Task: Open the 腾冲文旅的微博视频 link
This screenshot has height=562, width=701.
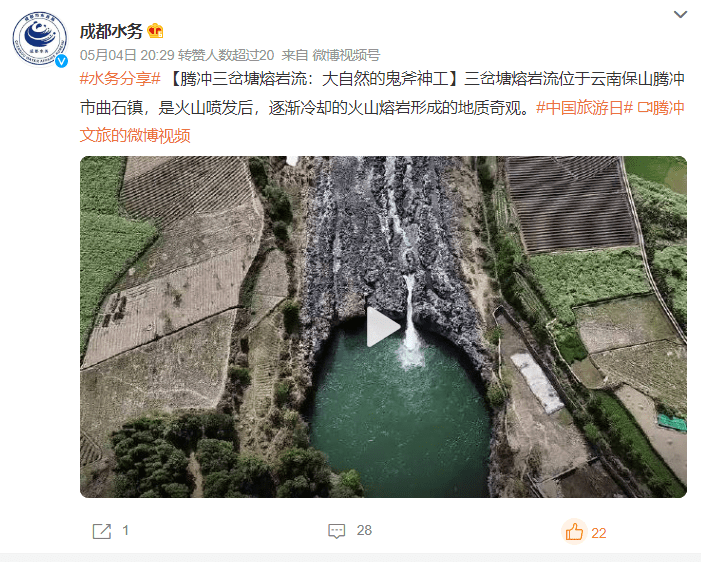Action: [382, 121]
